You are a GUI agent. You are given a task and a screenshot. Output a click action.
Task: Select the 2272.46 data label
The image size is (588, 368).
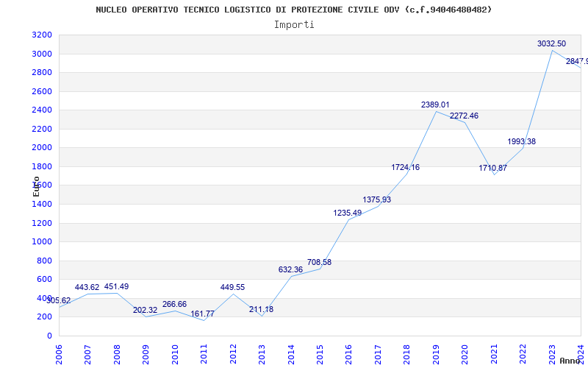coord(464,116)
